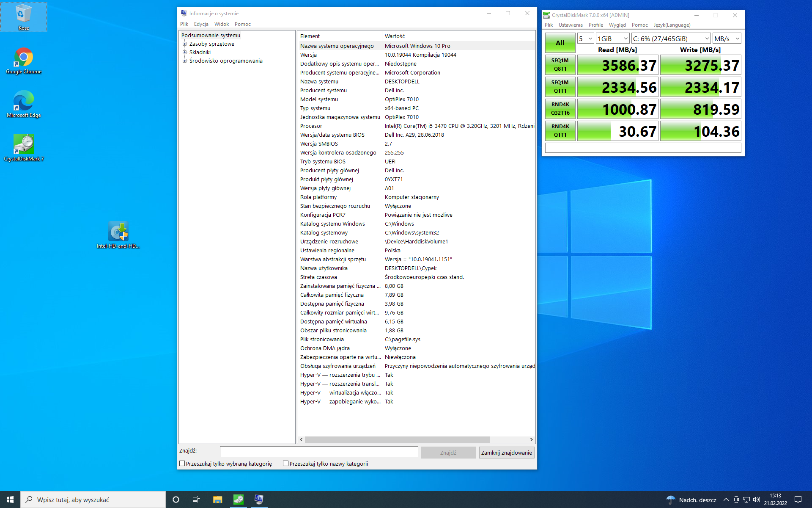
Task: Click the Znajdź search button
Action: pyautogui.click(x=448, y=453)
